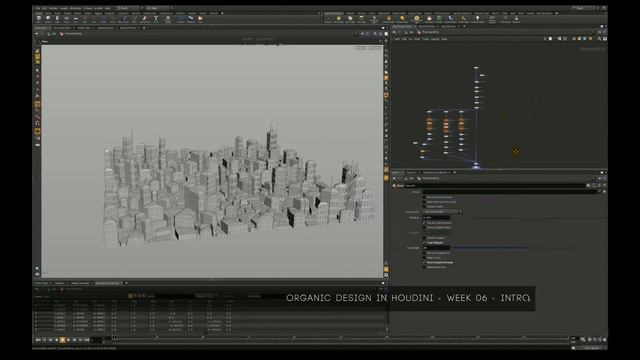The width and height of the screenshot is (640, 360).
Task: Switch to the Geometry Spreadsheet tab
Action: (x=107, y=283)
